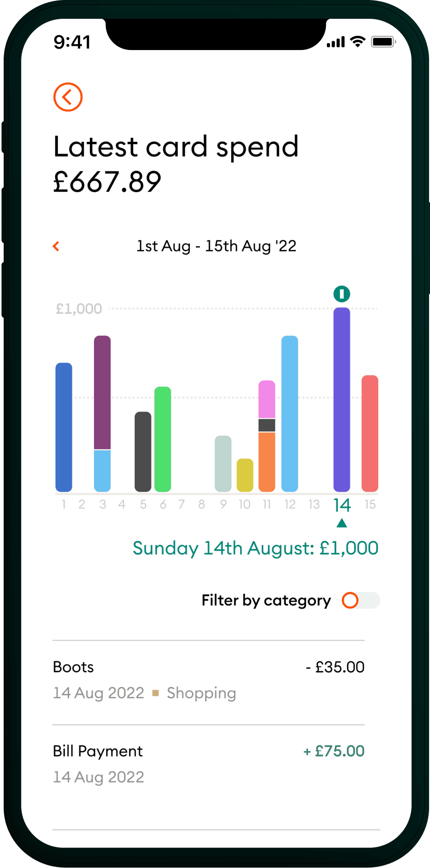Screen dimensions: 430x868
Task: Tap the orange circular back button
Action: (x=68, y=97)
